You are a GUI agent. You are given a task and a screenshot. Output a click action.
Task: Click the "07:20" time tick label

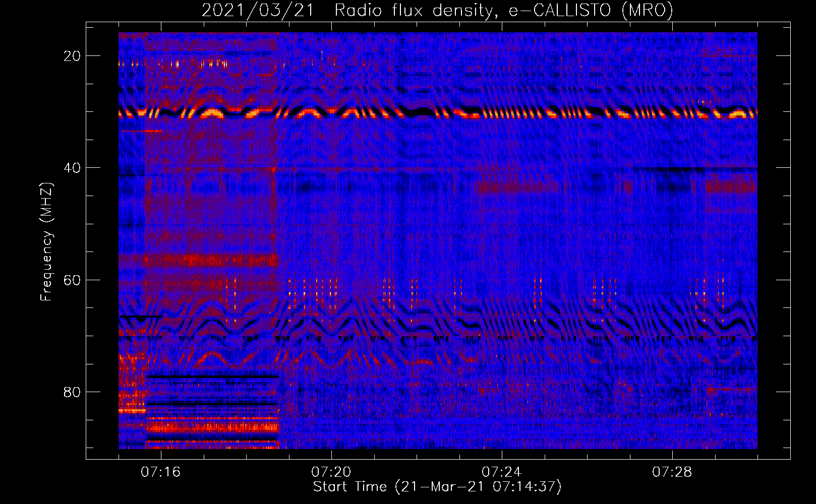click(x=331, y=472)
